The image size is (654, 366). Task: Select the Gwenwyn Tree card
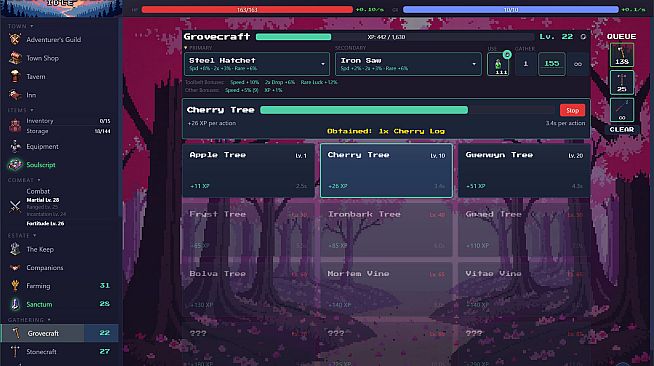point(524,170)
